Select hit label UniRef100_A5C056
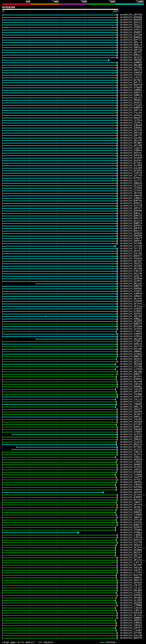Screen dimensions: 146x644 (131, 316)
